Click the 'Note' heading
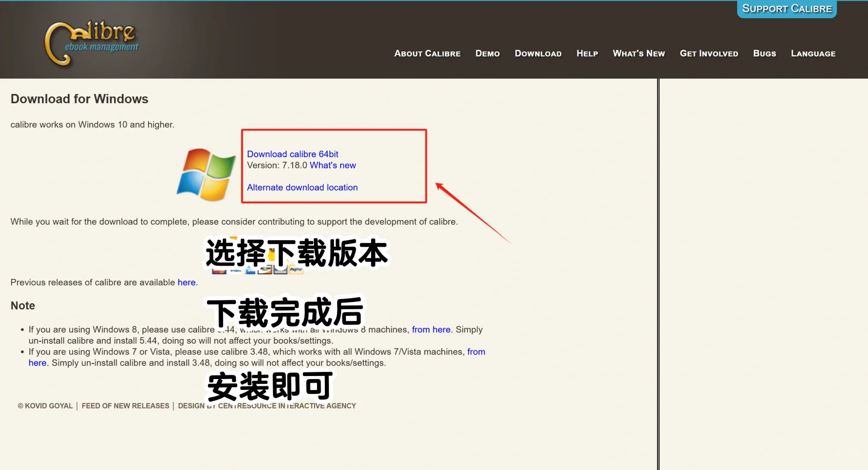This screenshot has width=868, height=470. pyautogui.click(x=23, y=305)
